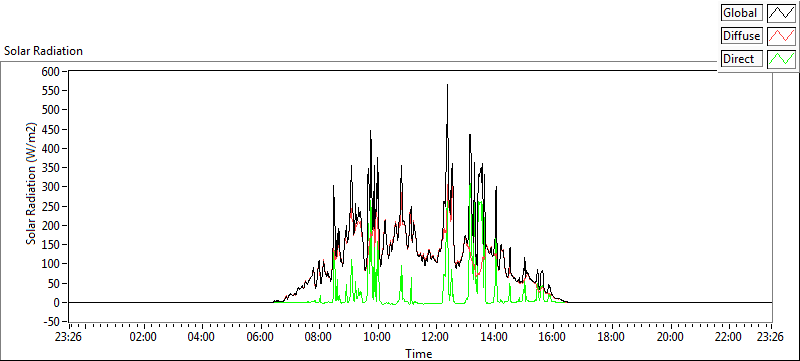This screenshot has width=800, height=361.
Task: Click the 450 value on Y axis
Action: click(x=52, y=130)
